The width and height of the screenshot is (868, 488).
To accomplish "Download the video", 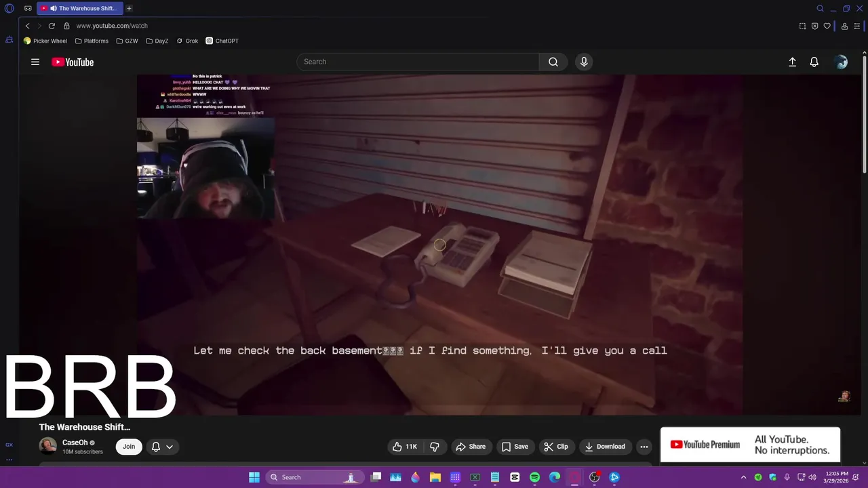I will click(x=605, y=447).
